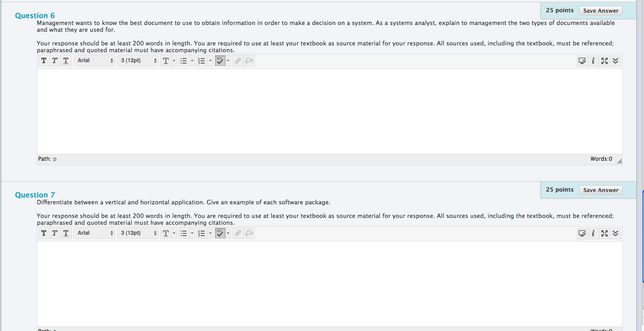Toggle italic in Question 6 editor

point(54,61)
